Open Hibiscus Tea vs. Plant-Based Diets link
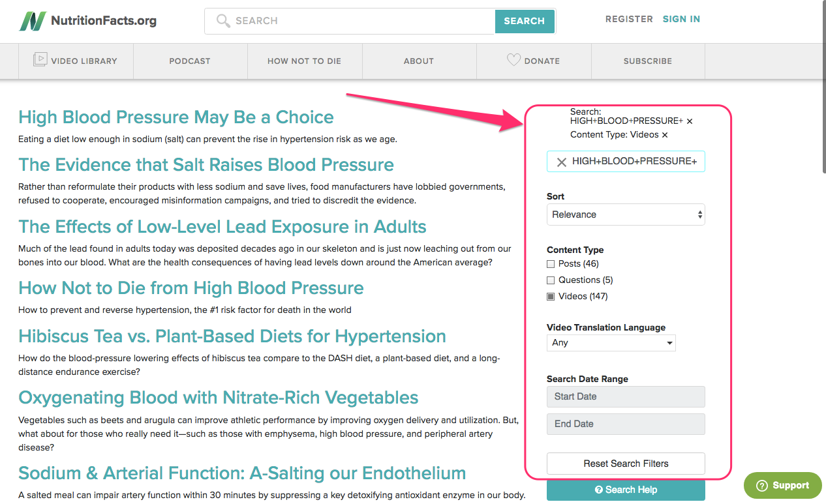Viewport: 826px width, 504px height. [x=232, y=336]
